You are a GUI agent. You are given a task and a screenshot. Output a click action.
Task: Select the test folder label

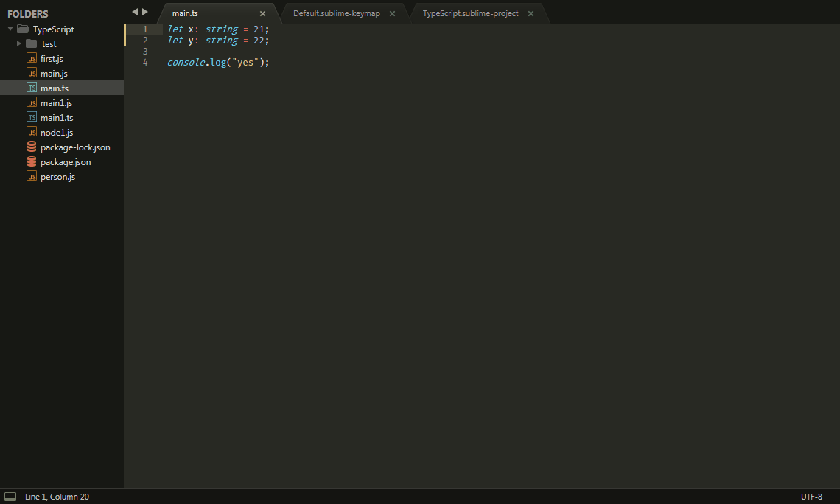pos(49,44)
